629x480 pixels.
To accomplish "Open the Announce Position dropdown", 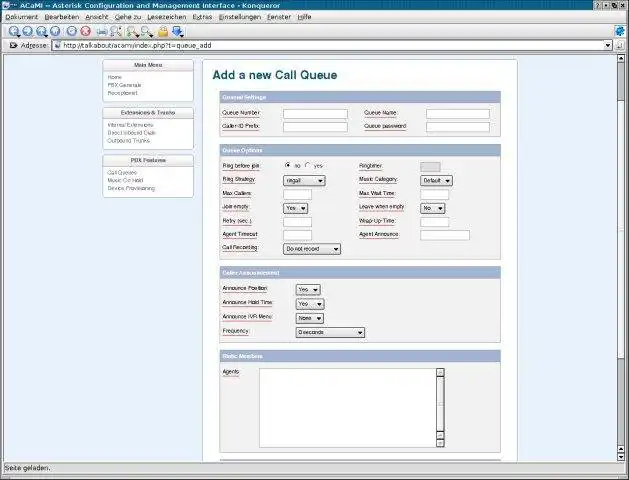I will (308, 290).
